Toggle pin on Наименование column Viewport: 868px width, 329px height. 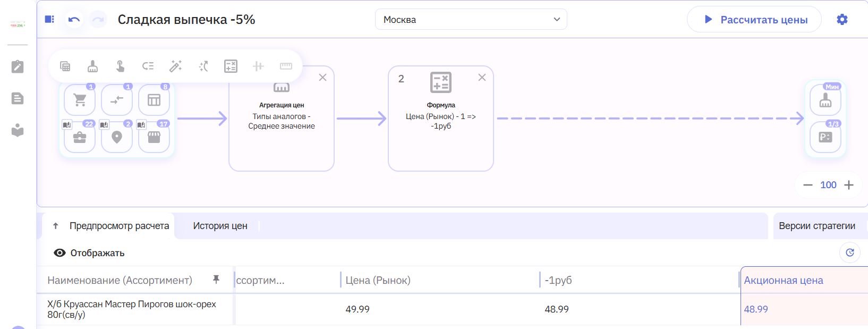click(x=216, y=280)
